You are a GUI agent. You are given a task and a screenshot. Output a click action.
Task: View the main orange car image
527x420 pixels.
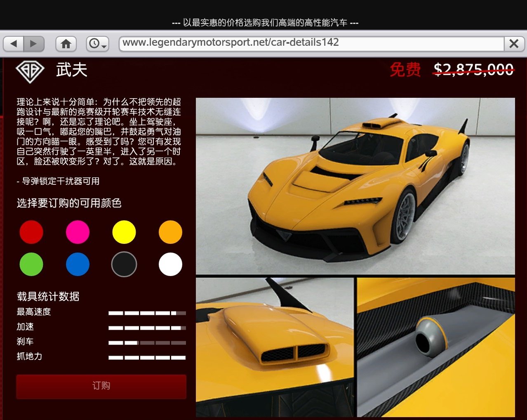click(x=355, y=186)
